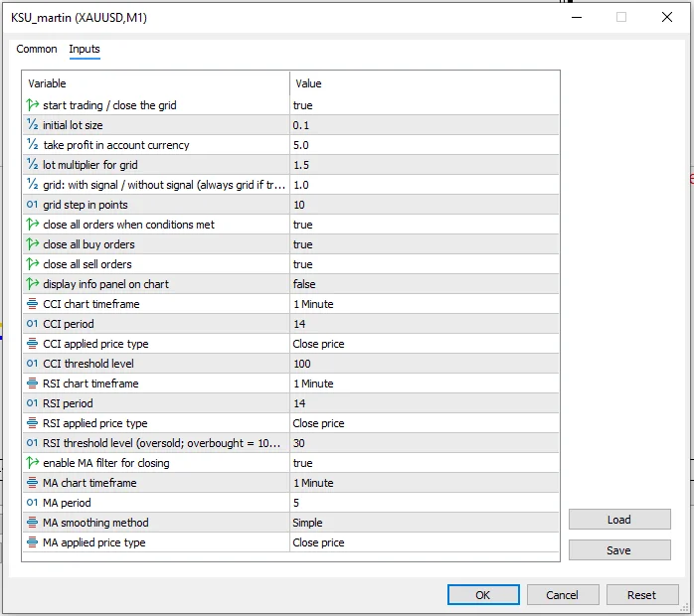The height and width of the screenshot is (616, 694).
Task: Click the 'Value' column header
Action: tap(424, 83)
